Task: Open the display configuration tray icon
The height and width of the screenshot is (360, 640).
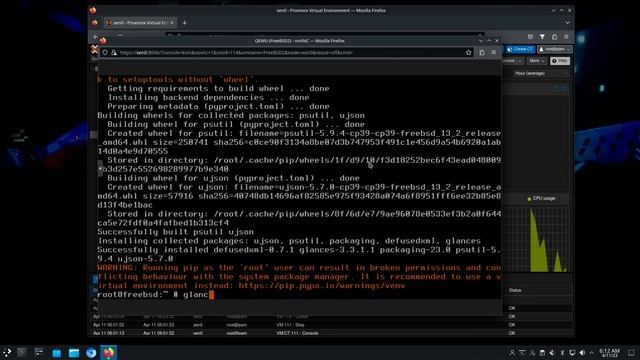Action: click(x=572, y=353)
